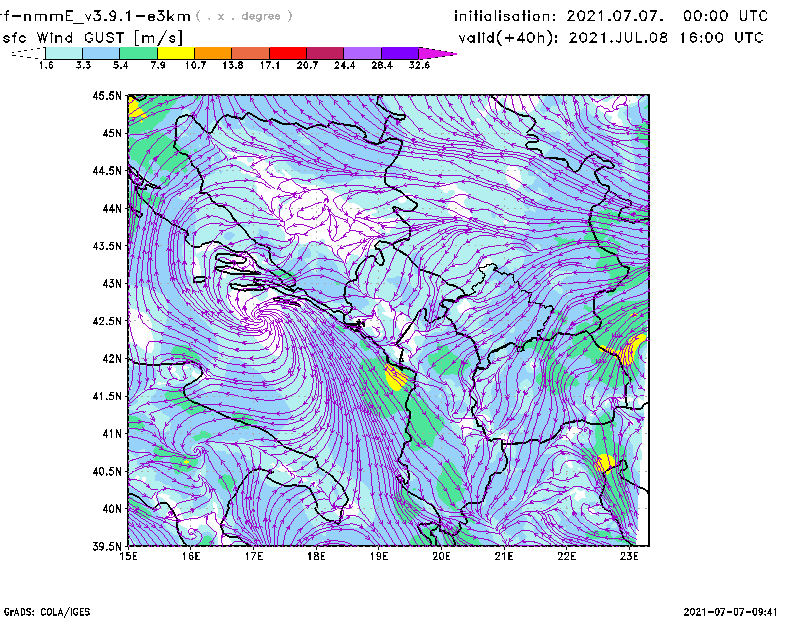Click the magenta arrow above 32.6 in the legend

(436, 53)
